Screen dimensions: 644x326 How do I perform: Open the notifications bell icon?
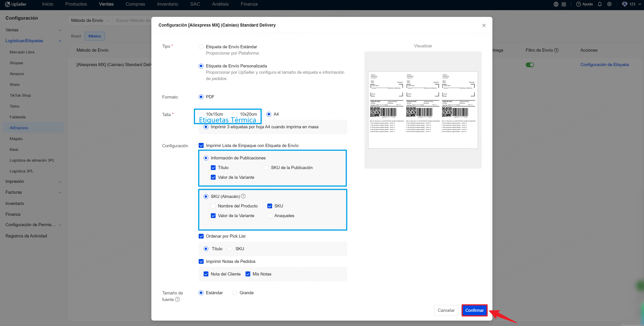point(599,4)
